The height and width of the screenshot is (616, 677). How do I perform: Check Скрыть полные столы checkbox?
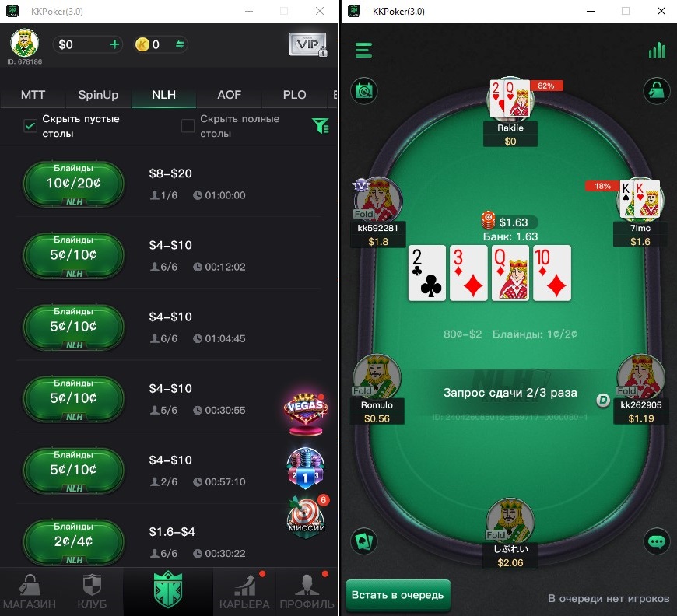(188, 126)
